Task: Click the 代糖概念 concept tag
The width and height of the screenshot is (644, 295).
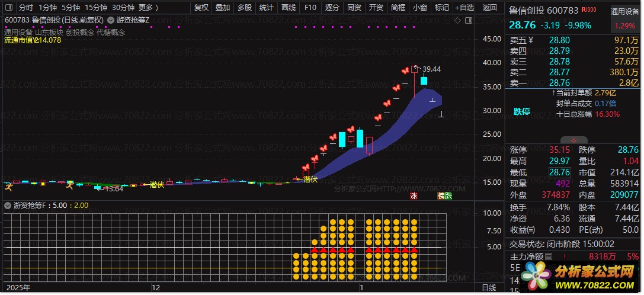Action: pos(111,32)
